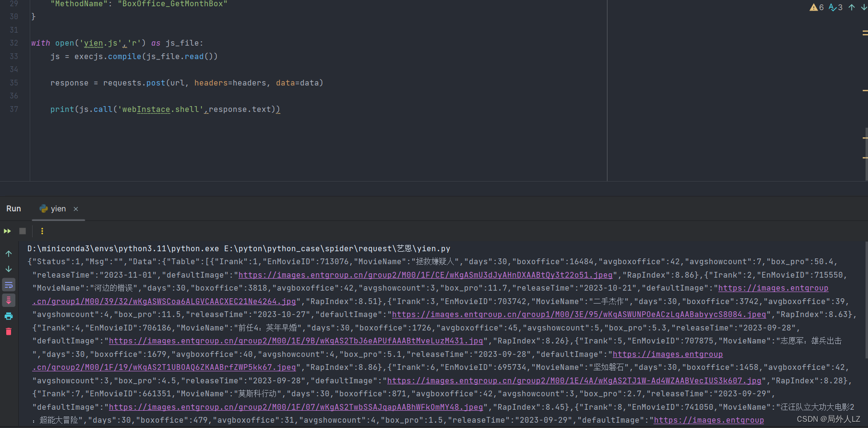
Task: Open the wKgAS2TwbSSAJqapAABhWFkOmMY48.jpeg link
Action: pos(296,407)
